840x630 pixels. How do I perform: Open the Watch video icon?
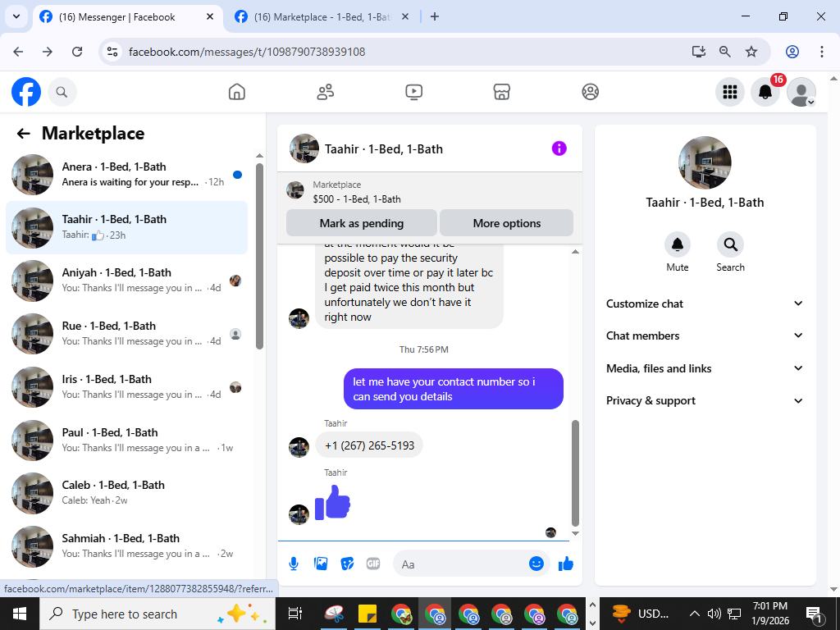[413, 92]
